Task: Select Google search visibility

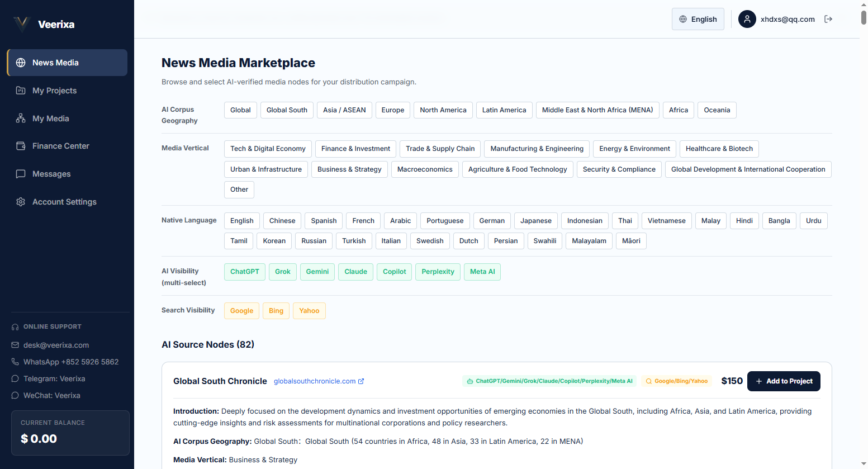Action: pos(241,311)
